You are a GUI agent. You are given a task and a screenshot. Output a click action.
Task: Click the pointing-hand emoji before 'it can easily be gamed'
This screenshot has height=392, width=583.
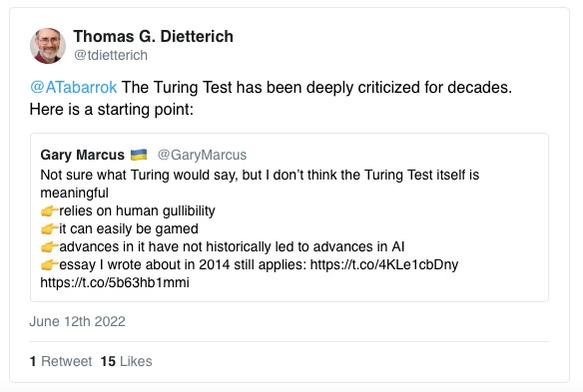coord(50,228)
